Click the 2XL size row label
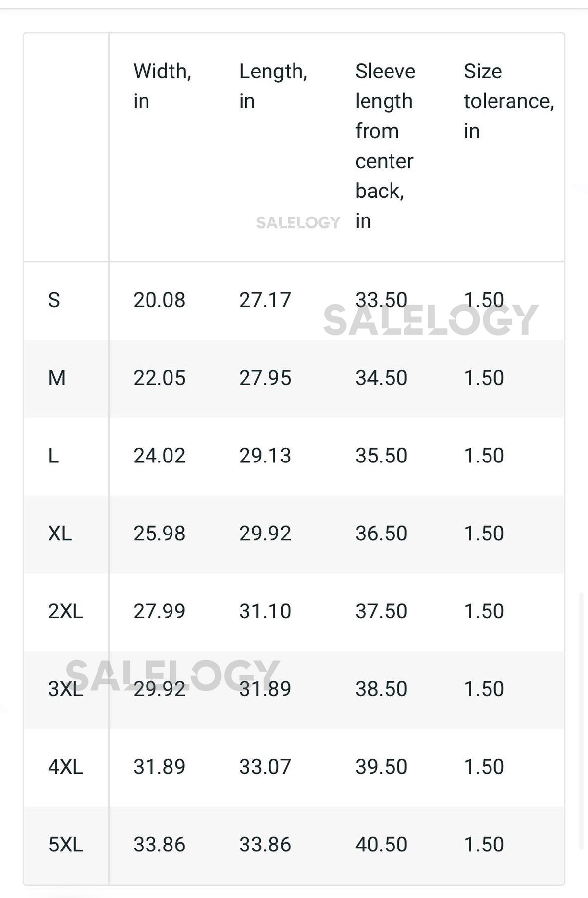 coord(66,611)
